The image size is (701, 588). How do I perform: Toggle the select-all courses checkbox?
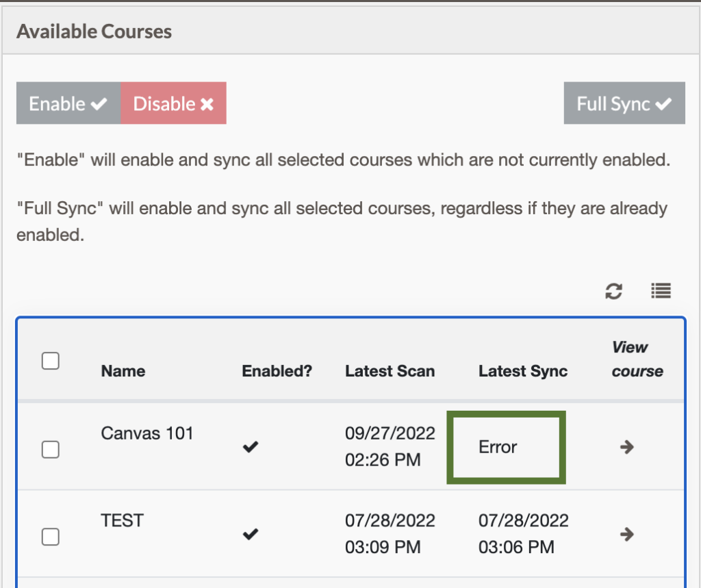coord(50,361)
